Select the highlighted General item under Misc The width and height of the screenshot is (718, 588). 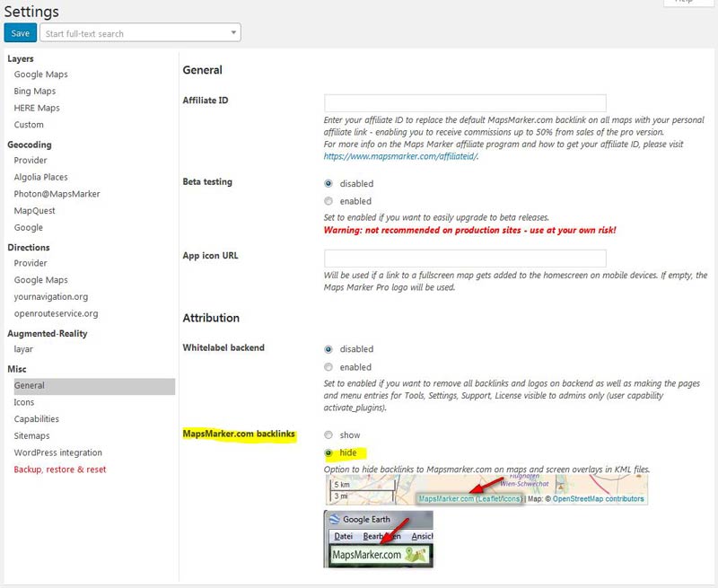point(94,386)
